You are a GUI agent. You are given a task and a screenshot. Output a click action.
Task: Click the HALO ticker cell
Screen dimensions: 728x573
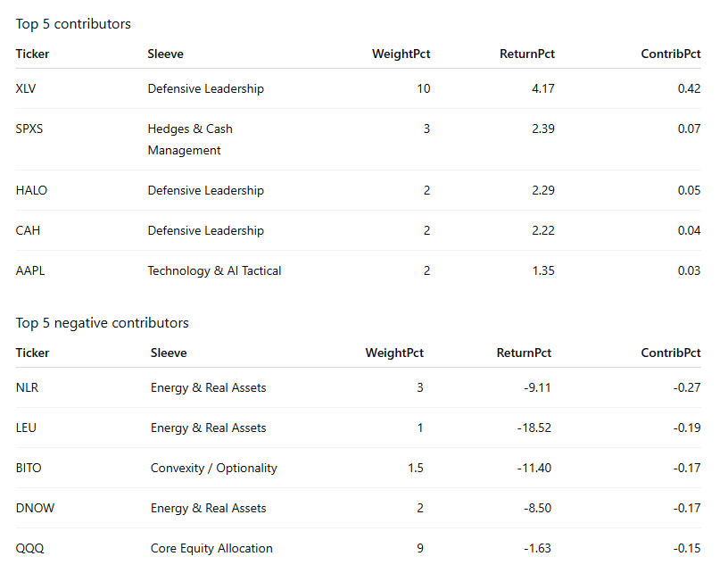coord(31,190)
